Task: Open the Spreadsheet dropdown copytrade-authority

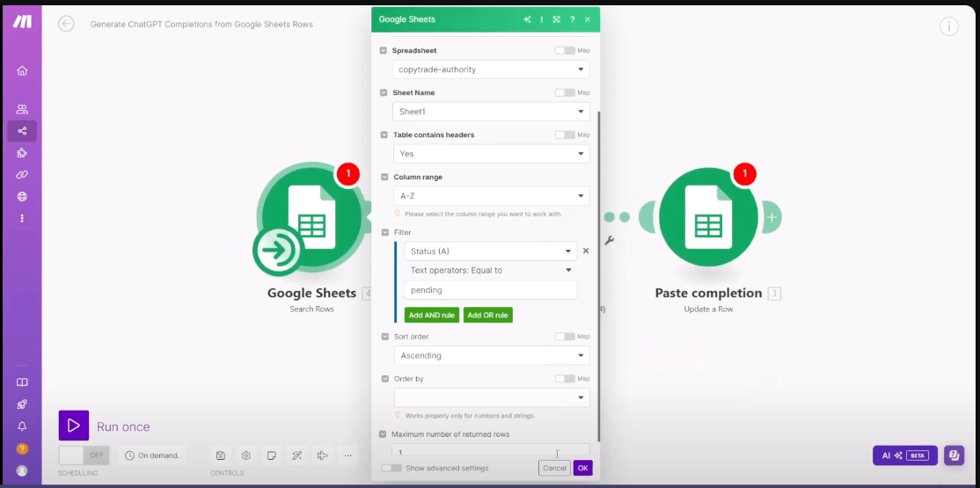Action: point(491,69)
